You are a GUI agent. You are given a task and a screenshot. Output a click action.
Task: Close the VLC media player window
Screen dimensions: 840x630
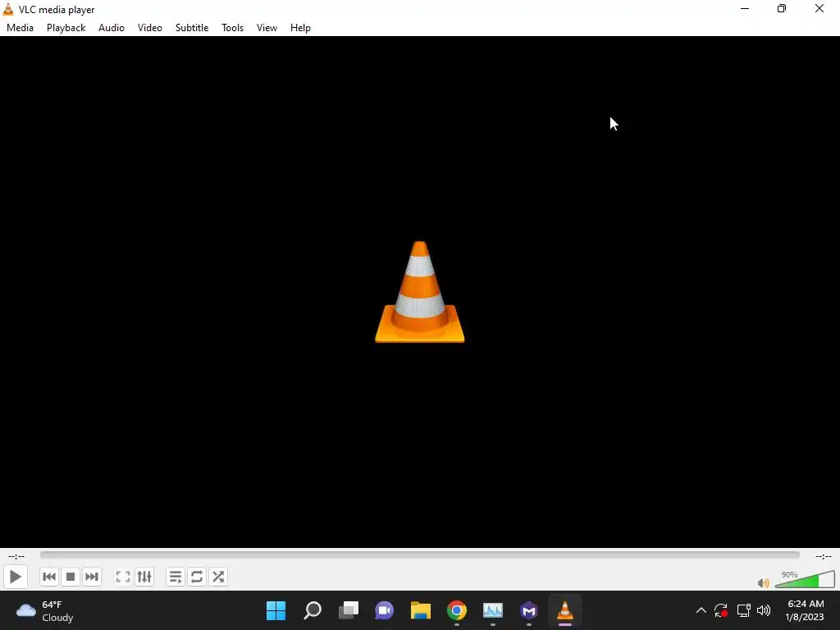[819, 8]
